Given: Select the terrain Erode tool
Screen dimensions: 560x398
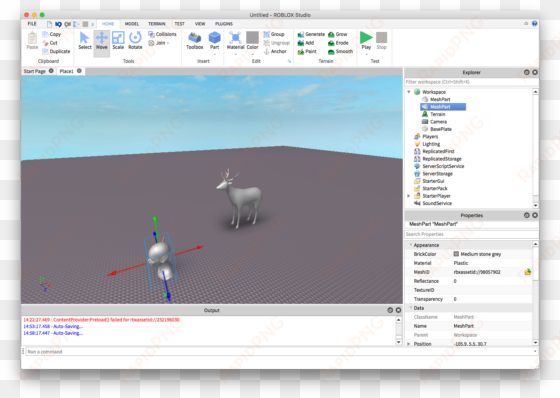Looking at the screenshot, I should (x=338, y=43).
